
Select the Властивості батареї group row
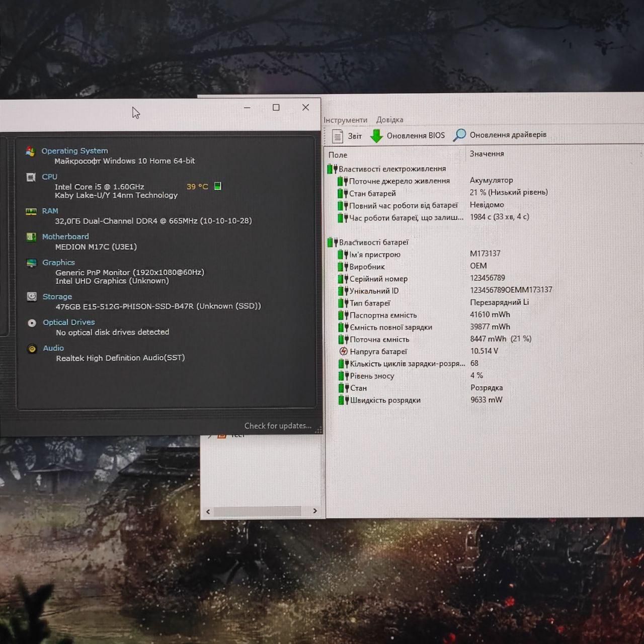click(x=373, y=242)
